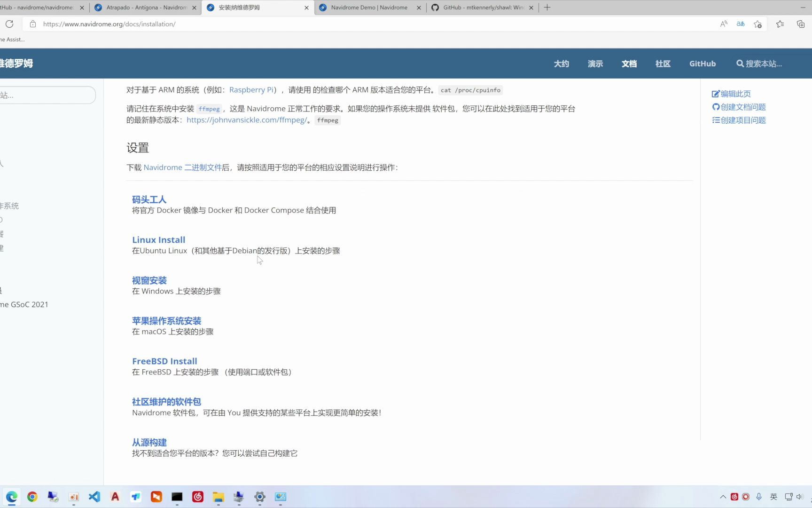
Task: Open the Linux Install link
Action: 158,240
